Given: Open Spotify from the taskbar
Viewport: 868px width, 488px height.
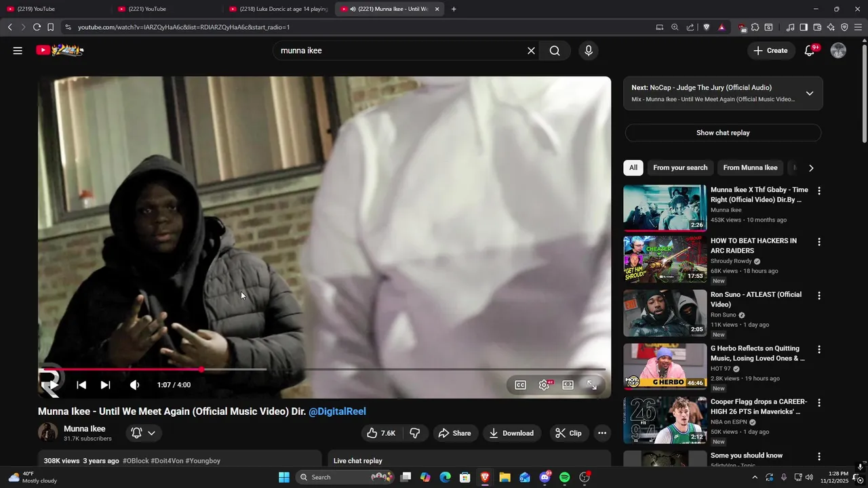Looking at the screenshot, I should pyautogui.click(x=565, y=477).
